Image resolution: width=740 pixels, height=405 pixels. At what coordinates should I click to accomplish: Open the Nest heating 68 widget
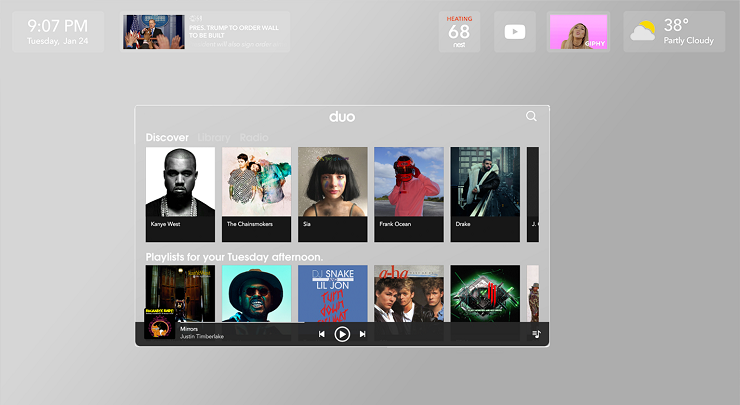click(x=459, y=32)
